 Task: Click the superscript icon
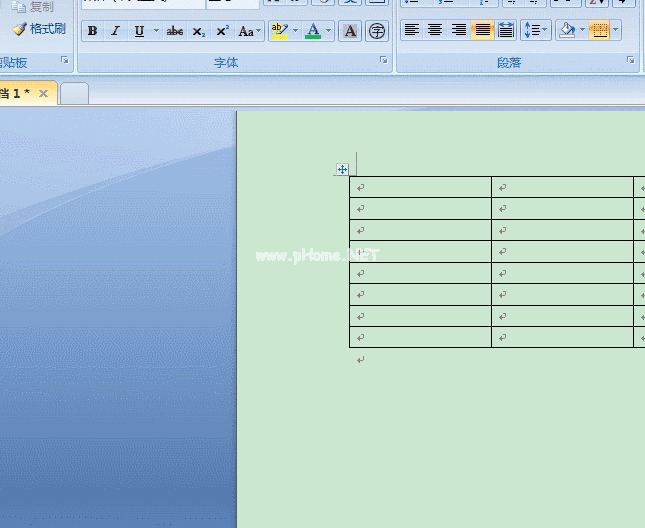222,31
